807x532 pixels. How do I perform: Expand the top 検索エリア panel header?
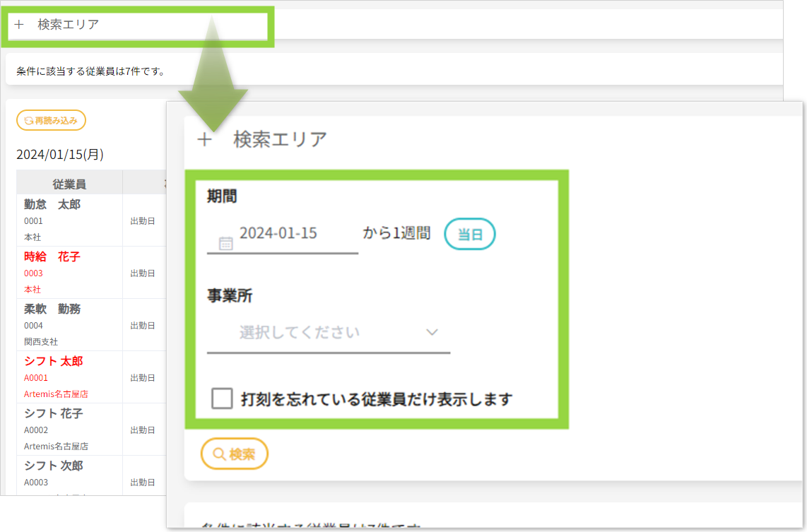pyautogui.click(x=68, y=25)
